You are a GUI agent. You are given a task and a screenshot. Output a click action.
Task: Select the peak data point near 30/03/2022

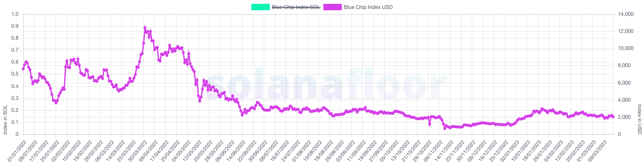point(145,28)
